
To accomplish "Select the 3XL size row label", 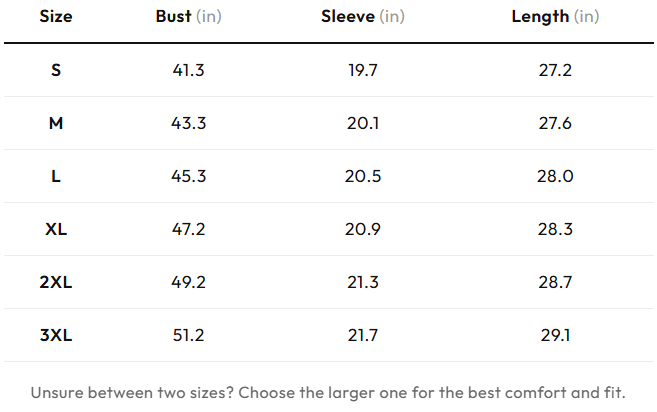I will click(x=56, y=335).
